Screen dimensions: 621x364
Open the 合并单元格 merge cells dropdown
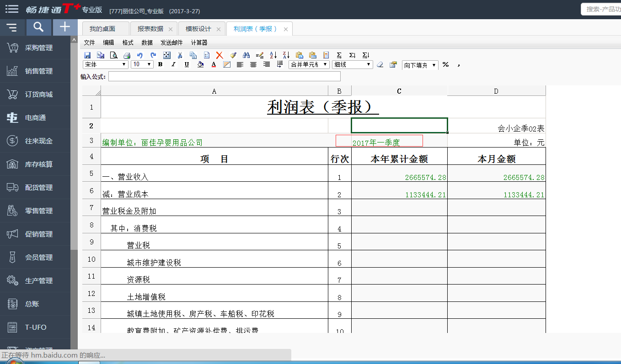309,64
